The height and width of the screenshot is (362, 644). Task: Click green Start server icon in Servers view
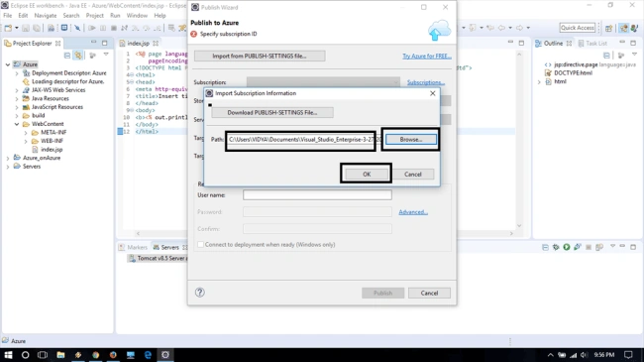[567, 247]
